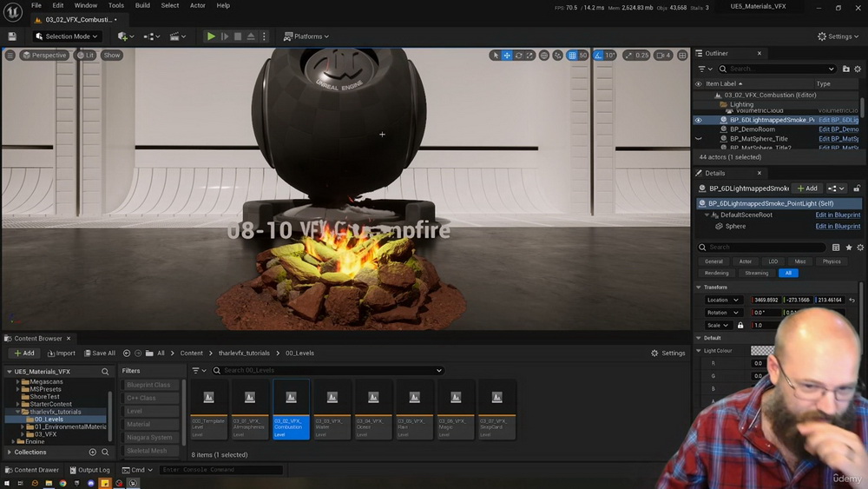Sort the Outliner by Item Label
Image resolution: width=868 pixels, height=489 pixels.
(x=724, y=83)
